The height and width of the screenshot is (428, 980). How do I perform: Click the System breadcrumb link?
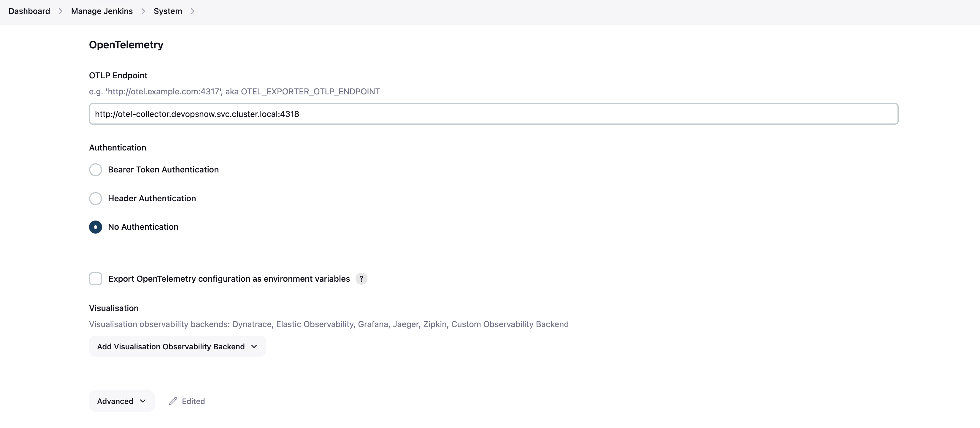168,11
